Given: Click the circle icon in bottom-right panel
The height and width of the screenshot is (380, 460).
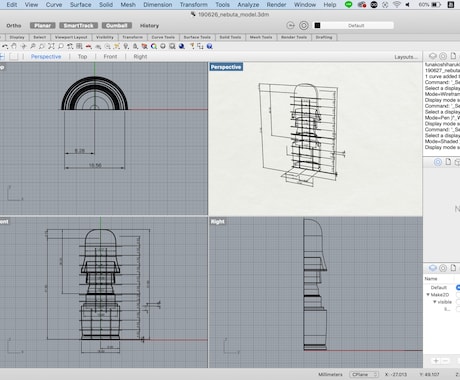Looking at the screenshot, I should [443, 268].
